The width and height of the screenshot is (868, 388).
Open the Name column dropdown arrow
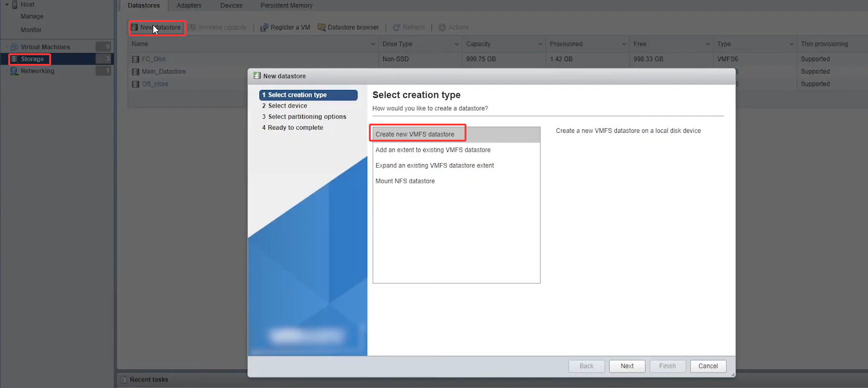pos(373,44)
